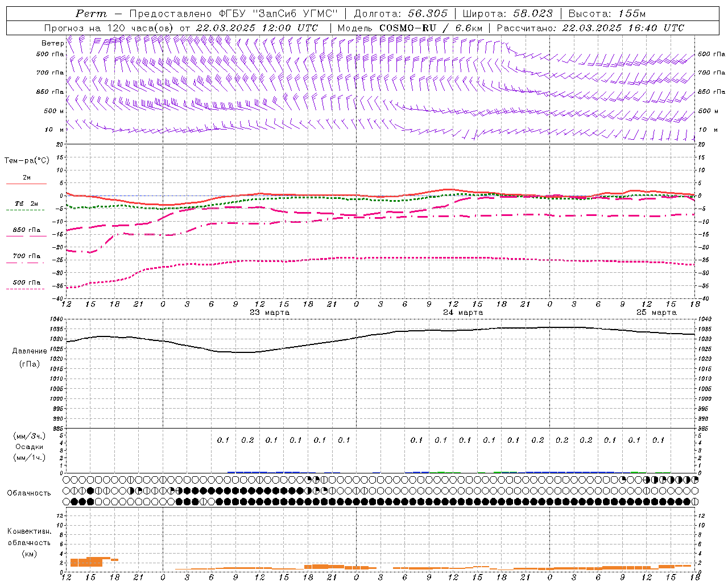Click the '25 марта' date label

click(656, 313)
